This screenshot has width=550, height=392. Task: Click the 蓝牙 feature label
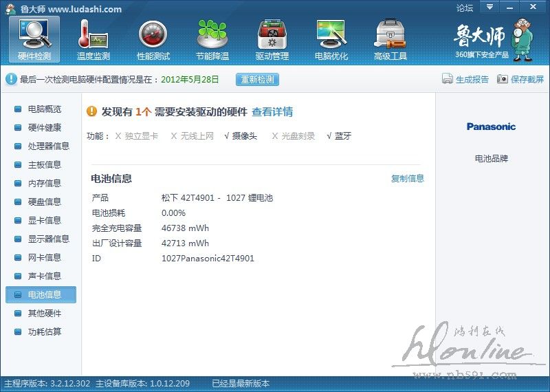pyautogui.click(x=343, y=135)
